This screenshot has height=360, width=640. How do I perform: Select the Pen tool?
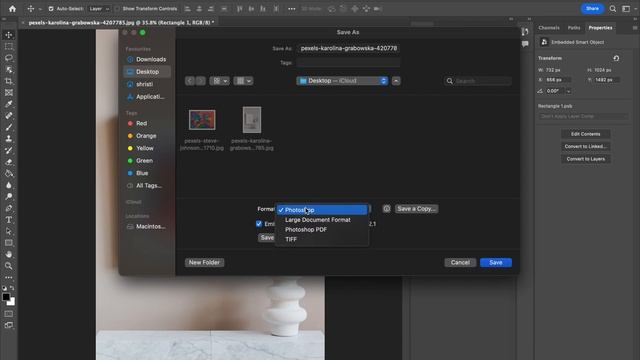[9, 208]
